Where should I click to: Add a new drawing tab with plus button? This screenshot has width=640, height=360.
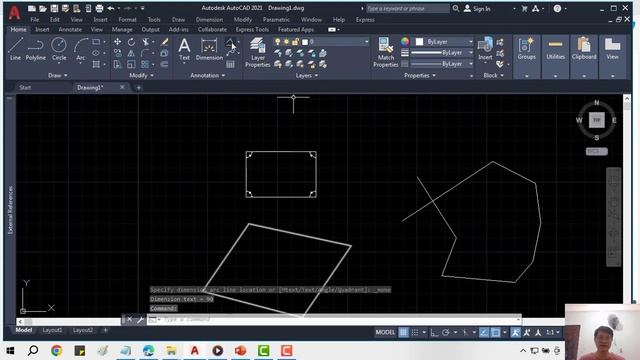pyautogui.click(x=138, y=87)
